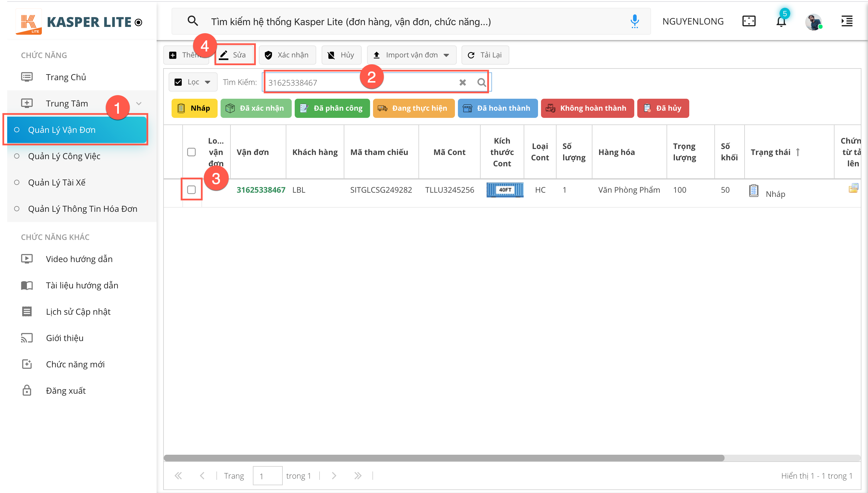Toggle the select-all header checkbox

(x=192, y=152)
